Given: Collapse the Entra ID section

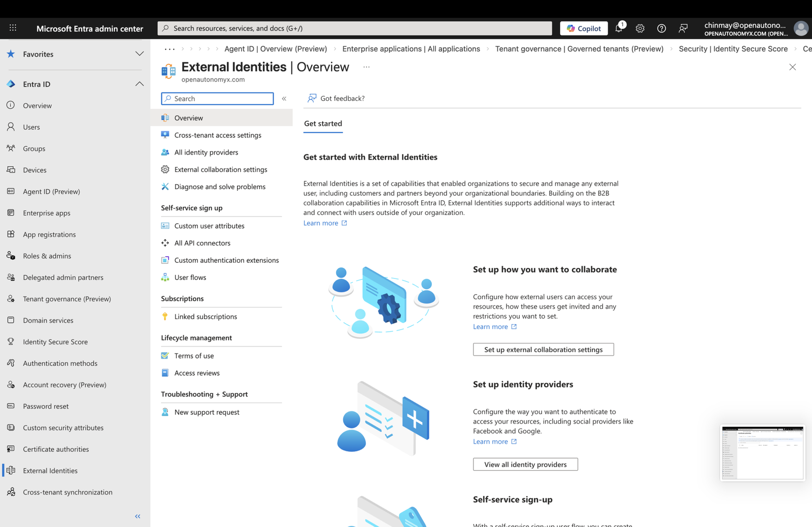Looking at the screenshot, I should pos(139,84).
